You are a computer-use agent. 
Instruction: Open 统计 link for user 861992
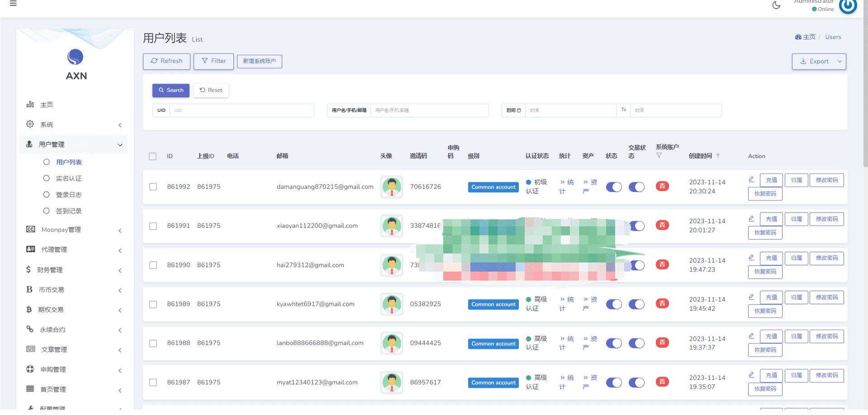coord(567,186)
